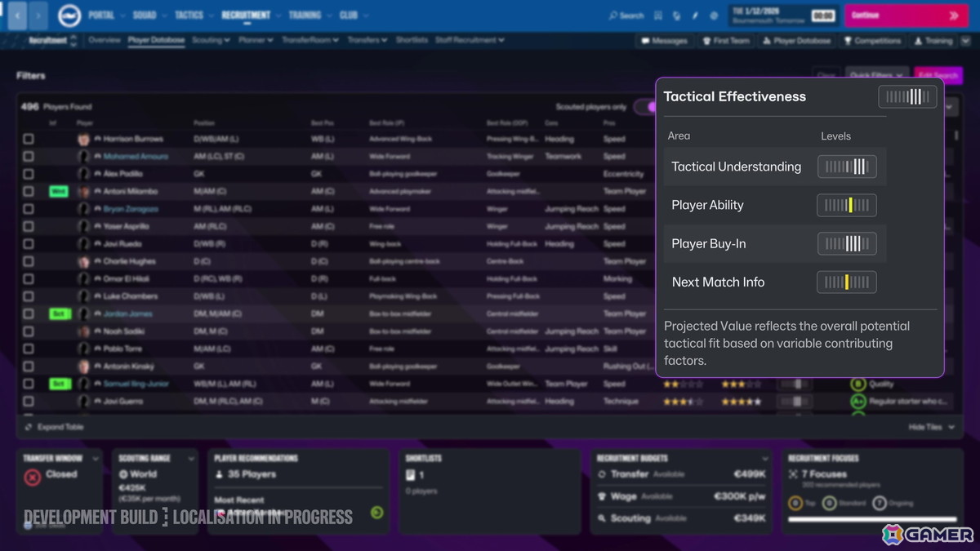
Task: Click the Player Ability level bar
Action: [x=847, y=205]
